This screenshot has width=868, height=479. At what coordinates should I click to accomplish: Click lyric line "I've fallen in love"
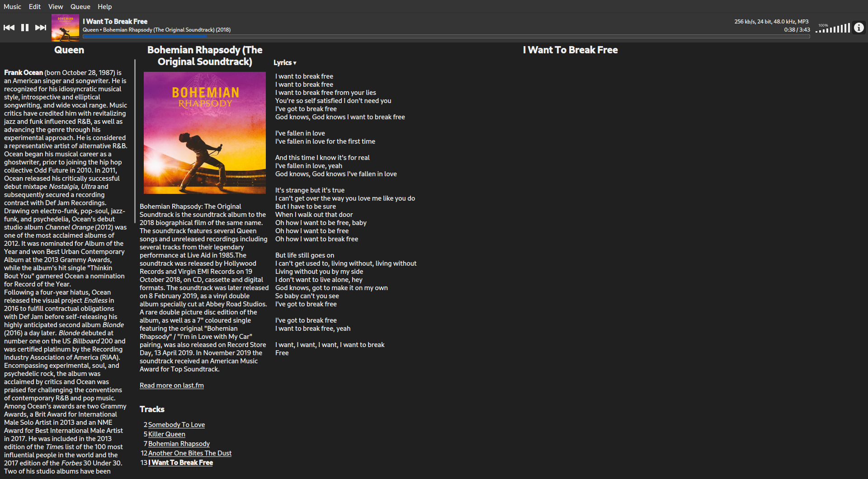pos(300,133)
